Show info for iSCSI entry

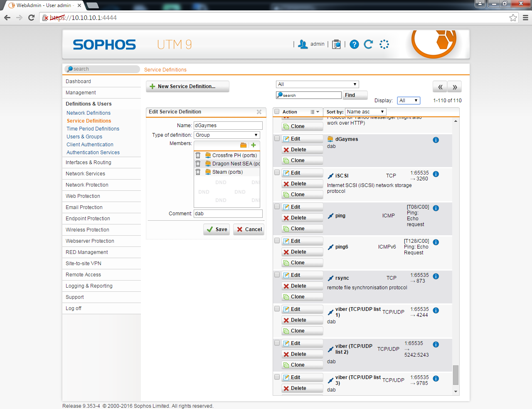436,174
